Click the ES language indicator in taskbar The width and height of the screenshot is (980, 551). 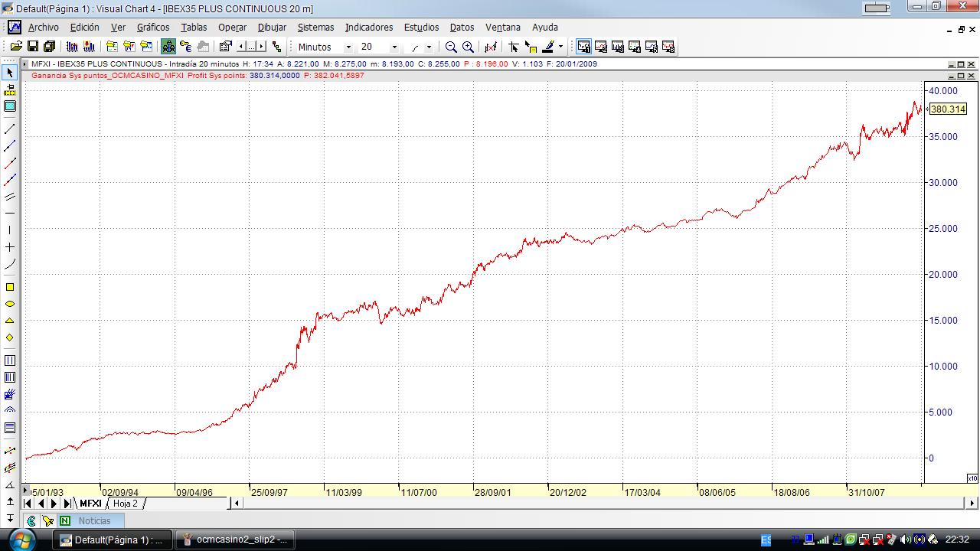766,540
